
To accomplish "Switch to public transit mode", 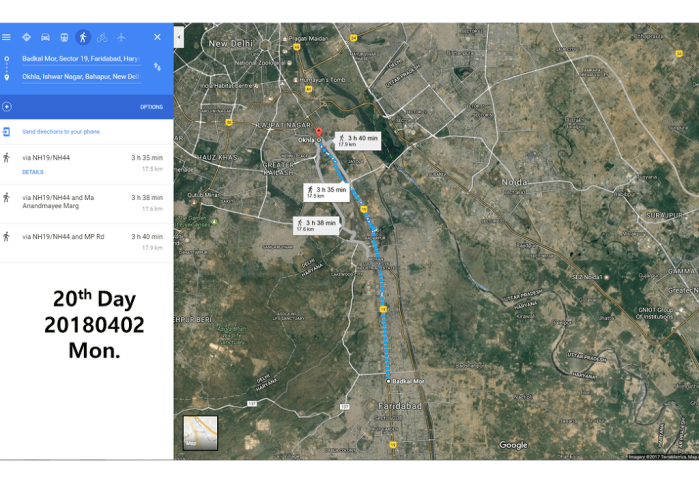I will click(x=64, y=37).
